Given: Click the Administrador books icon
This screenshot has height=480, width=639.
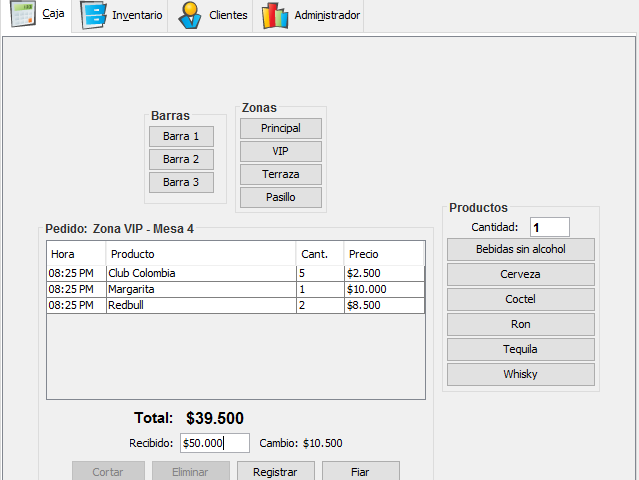Looking at the screenshot, I should (275, 16).
